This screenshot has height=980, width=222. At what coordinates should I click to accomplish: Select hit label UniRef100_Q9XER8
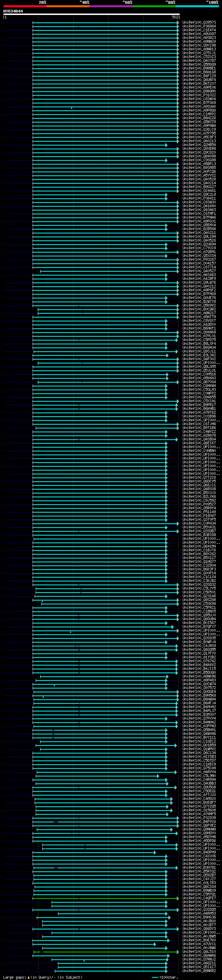[x=199, y=149]
